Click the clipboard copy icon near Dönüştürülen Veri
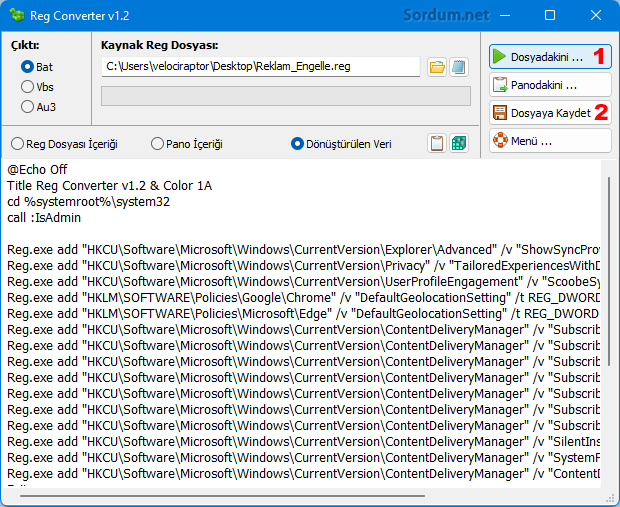This screenshot has height=507, width=620. point(437,143)
